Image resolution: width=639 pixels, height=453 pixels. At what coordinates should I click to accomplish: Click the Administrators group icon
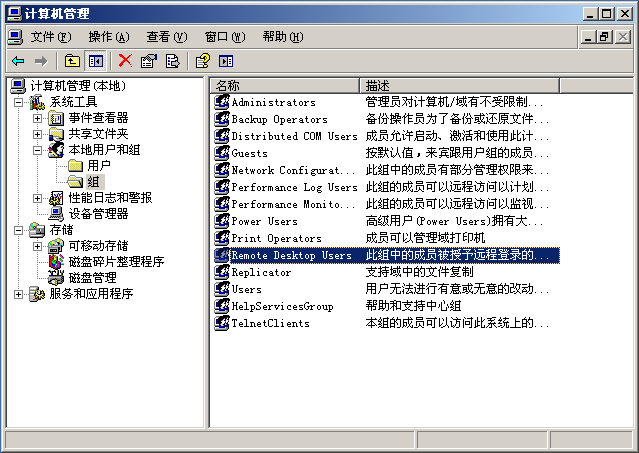[222, 102]
